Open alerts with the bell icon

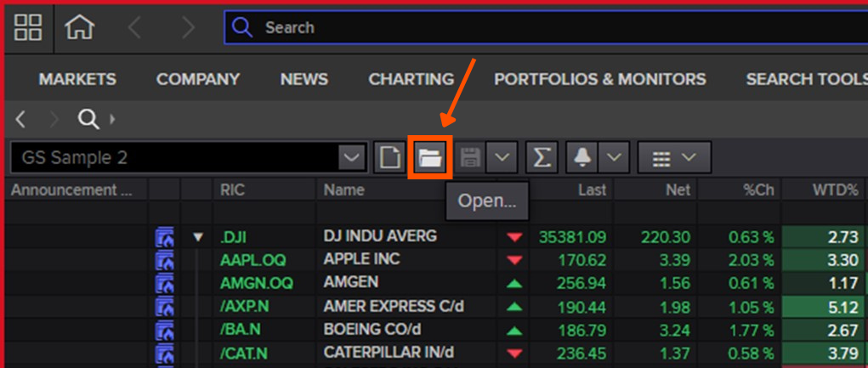coord(582,158)
